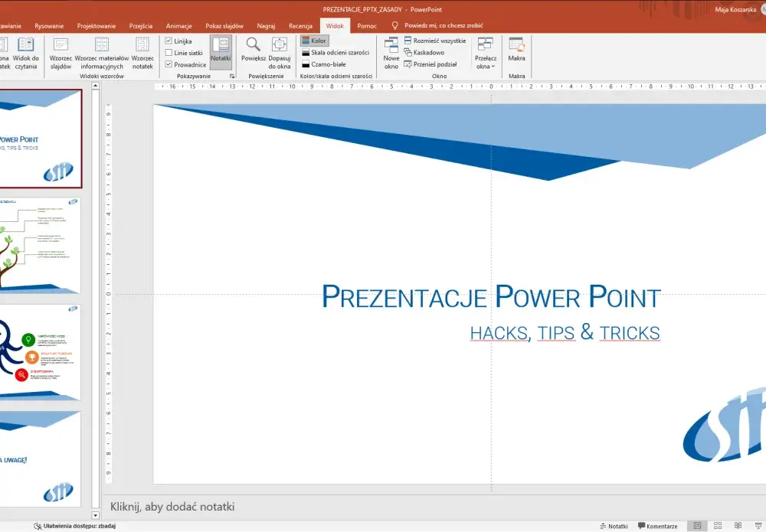Viewport: 766px width, 532px height.
Task: Switch to the Pokaz slajdów tab
Action: (224, 26)
